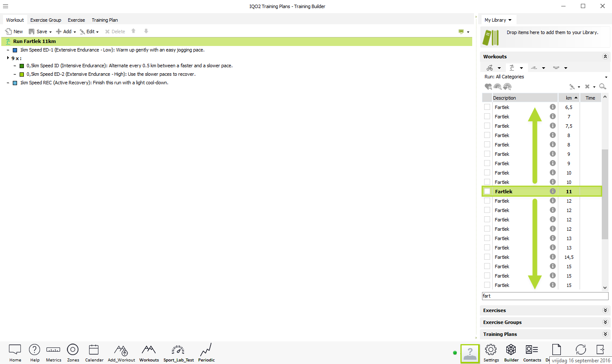The width and height of the screenshot is (612, 364).
Task: Select the cycling workouts icon
Action: (490, 68)
